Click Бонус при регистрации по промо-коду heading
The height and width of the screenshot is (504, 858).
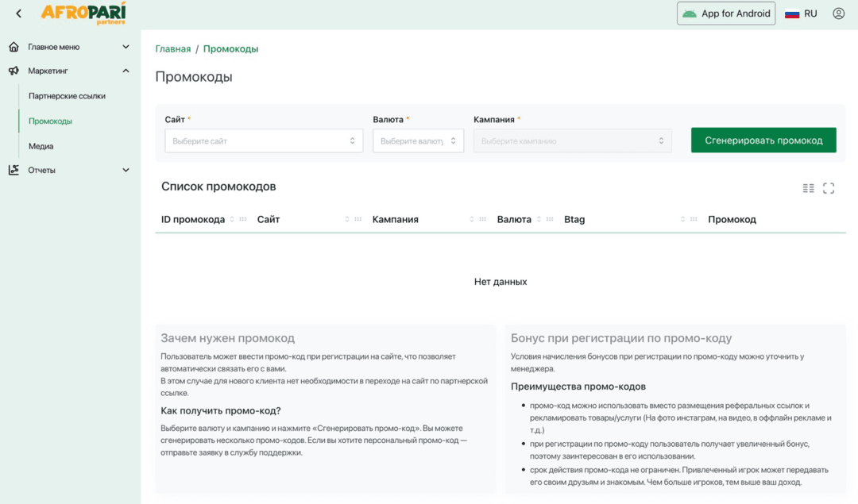click(621, 338)
